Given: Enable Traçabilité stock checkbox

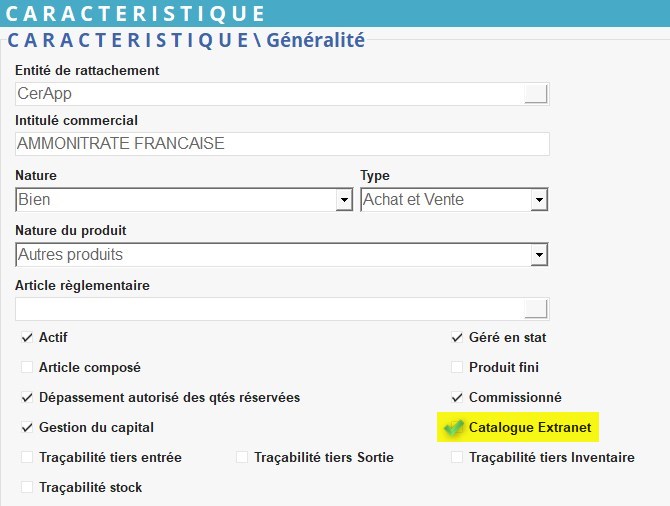Looking at the screenshot, I should click(x=27, y=488).
